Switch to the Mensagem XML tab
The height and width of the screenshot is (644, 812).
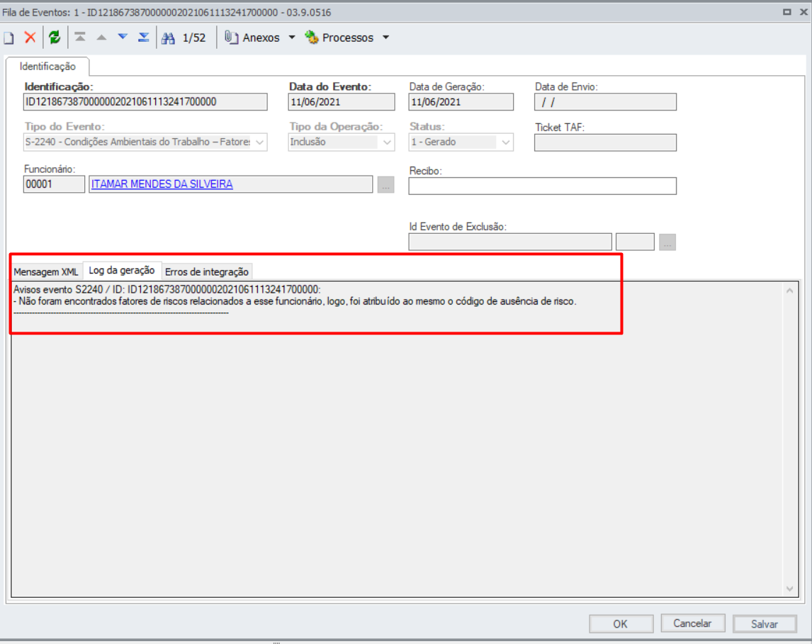pyautogui.click(x=45, y=272)
